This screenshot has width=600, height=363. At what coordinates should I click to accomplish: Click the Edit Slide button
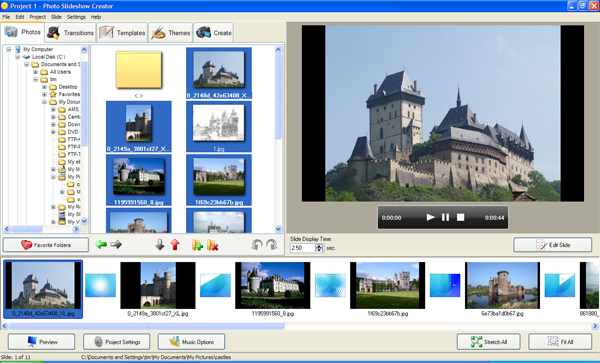pyautogui.click(x=553, y=245)
